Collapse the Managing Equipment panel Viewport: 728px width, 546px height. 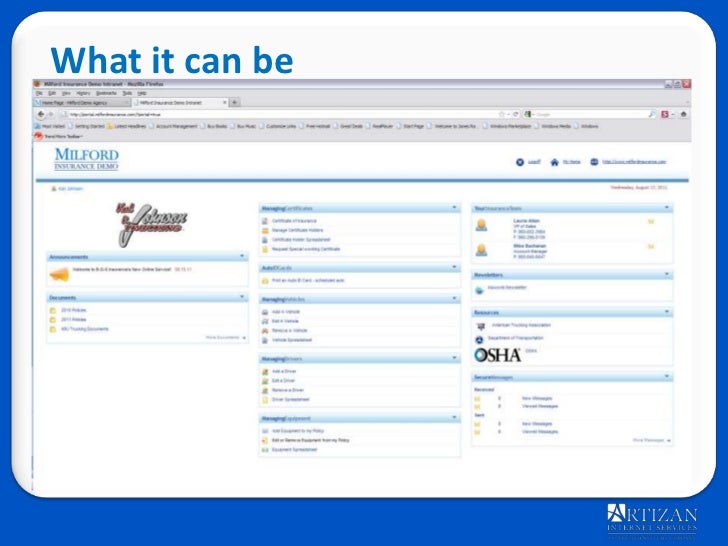(x=455, y=418)
